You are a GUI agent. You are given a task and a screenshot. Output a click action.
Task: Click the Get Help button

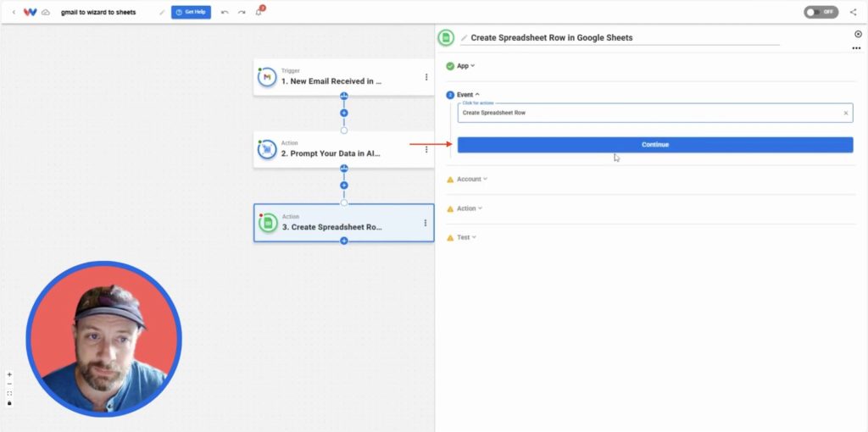coord(191,12)
